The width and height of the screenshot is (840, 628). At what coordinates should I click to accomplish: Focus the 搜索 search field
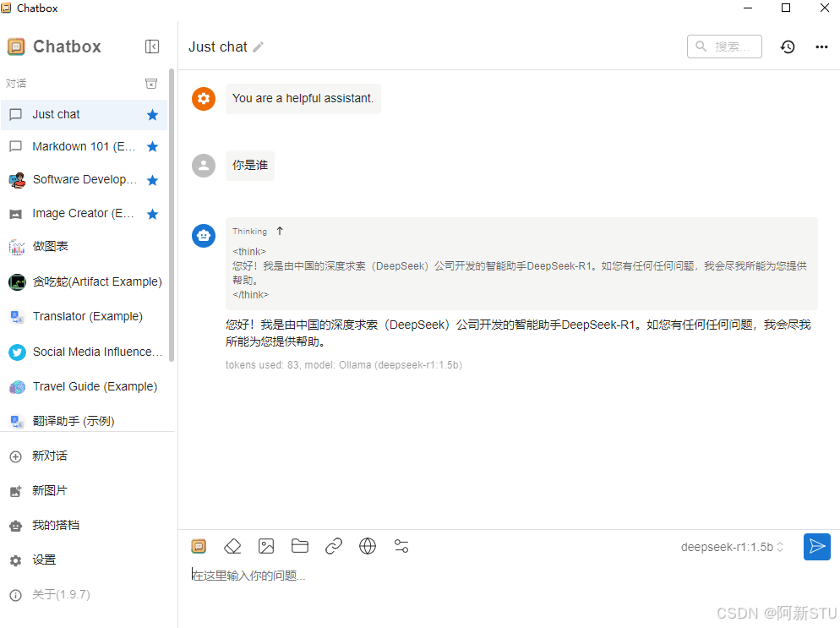[x=724, y=46]
